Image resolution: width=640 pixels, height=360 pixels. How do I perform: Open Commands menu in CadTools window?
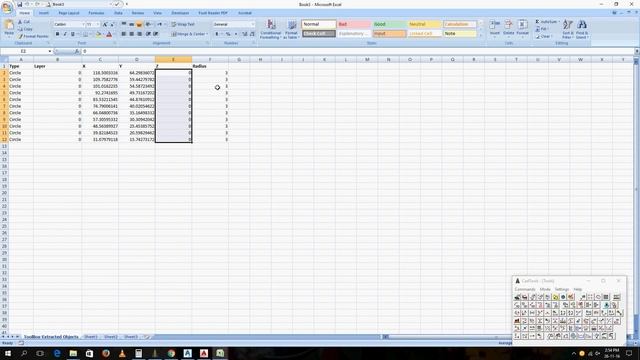point(525,289)
